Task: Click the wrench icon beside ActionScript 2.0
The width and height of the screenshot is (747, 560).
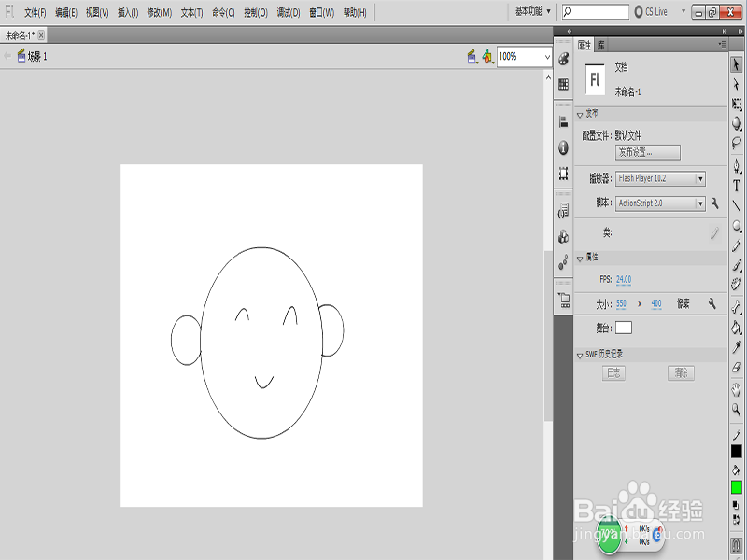Action: point(714,203)
